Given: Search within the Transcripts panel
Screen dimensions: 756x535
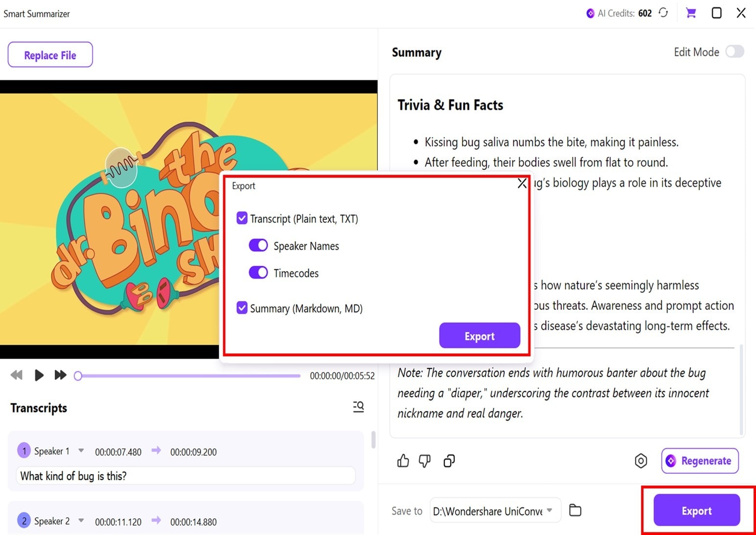Looking at the screenshot, I should [358, 407].
